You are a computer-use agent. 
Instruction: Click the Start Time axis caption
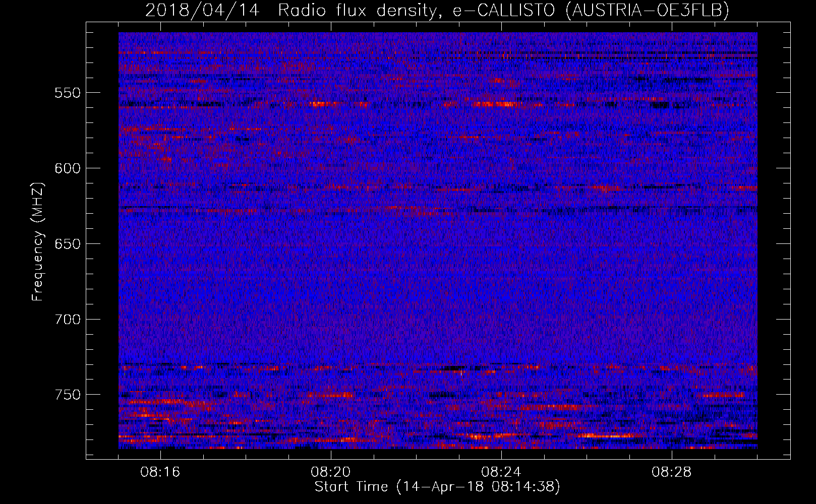tap(438, 487)
